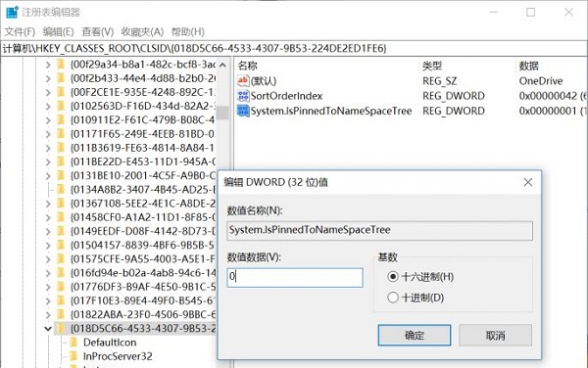Image resolution: width=588 pixels, height=368 pixels.
Task: Click folder icon of {0149EEDF-D08F-4142 key
Action: pyautogui.click(x=61, y=231)
